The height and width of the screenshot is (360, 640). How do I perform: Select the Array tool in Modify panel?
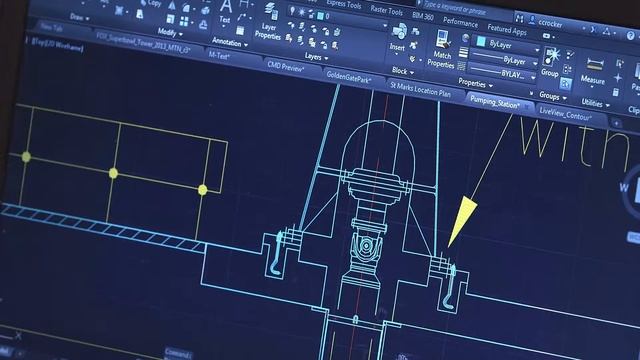pyautogui.click(x=184, y=21)
